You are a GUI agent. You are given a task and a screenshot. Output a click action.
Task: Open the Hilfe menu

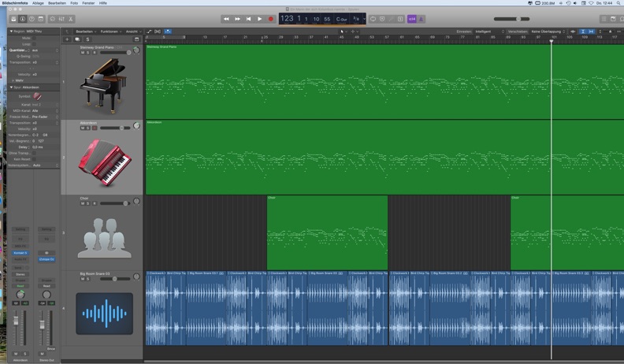tap(103, 3)
